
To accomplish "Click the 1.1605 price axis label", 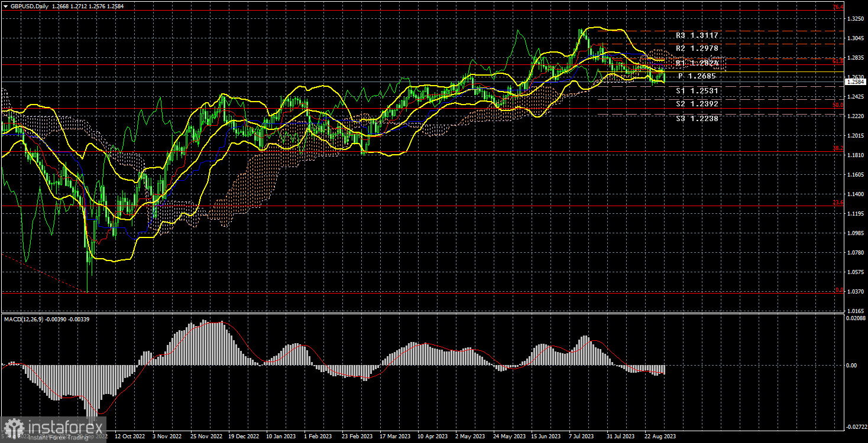I will (855, 175).
